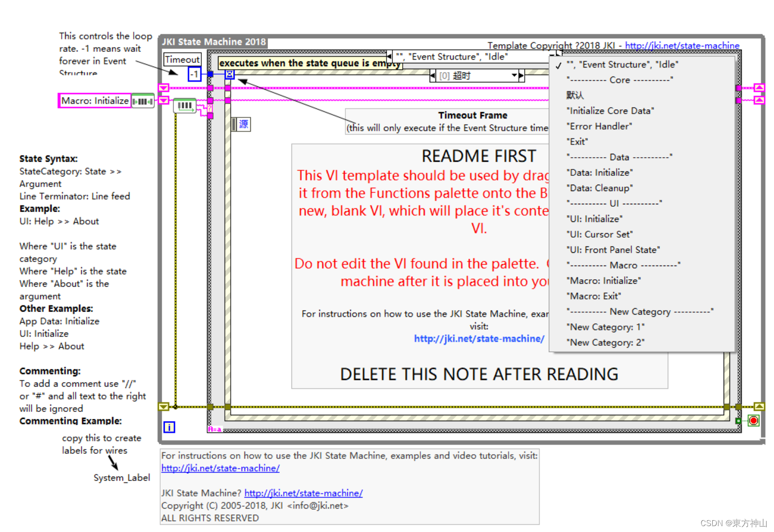This screenshot has height=532, width=774.
Task: Click the top pink left shift register
Action: pyautogui.click(x=164, y=88)
